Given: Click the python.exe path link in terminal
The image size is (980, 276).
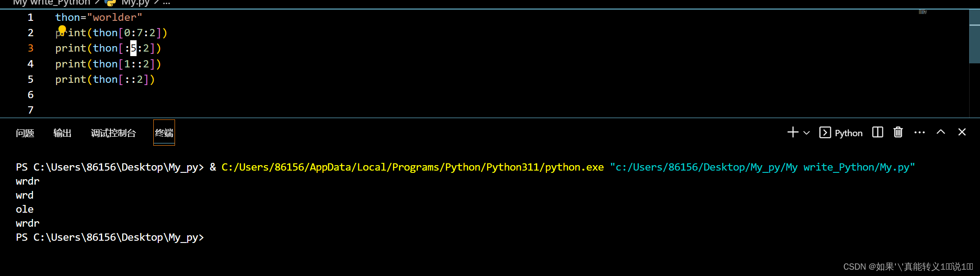Looking at the screenshot, I should click(x=412, y=167).
